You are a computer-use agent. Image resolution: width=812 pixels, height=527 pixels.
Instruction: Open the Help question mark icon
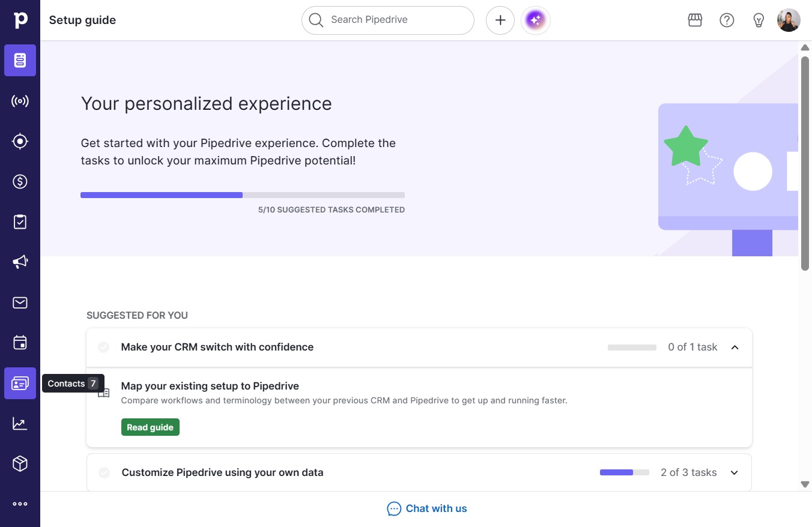(x=727, y=20)
